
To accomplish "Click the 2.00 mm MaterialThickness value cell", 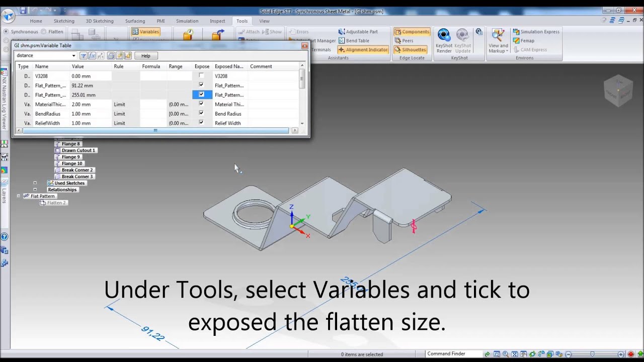I will point(91,104).
